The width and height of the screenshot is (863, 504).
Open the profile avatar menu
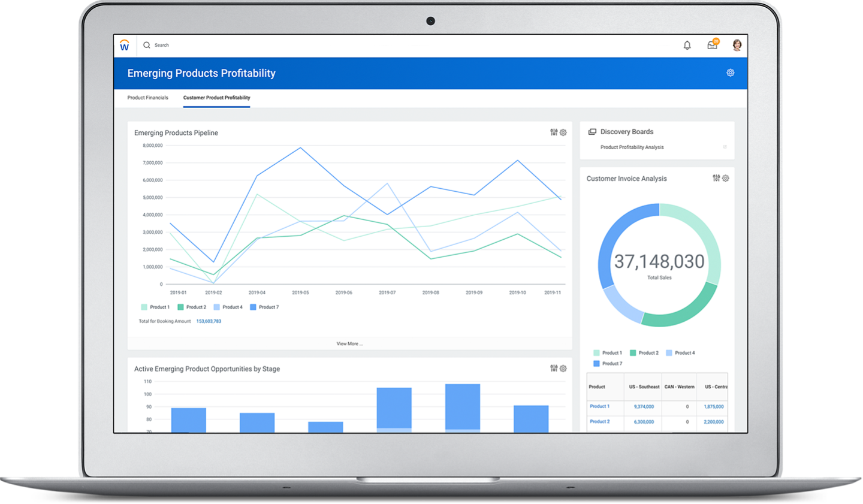coord(737,45)
